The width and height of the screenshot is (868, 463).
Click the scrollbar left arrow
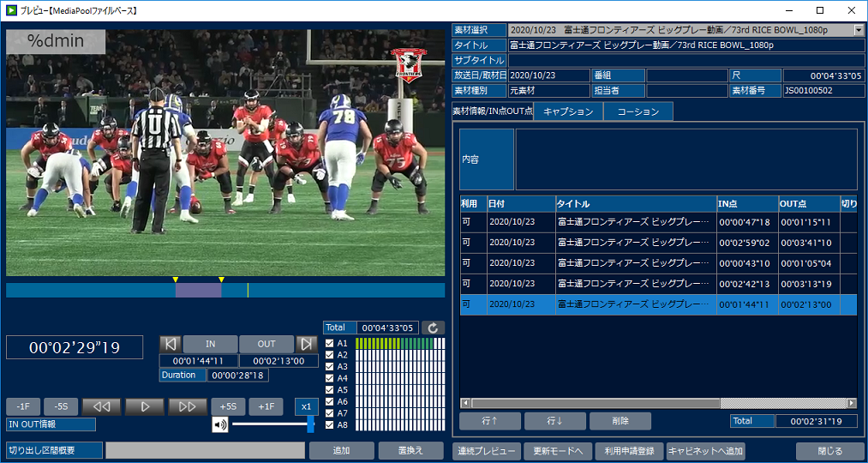coord(465,403)
